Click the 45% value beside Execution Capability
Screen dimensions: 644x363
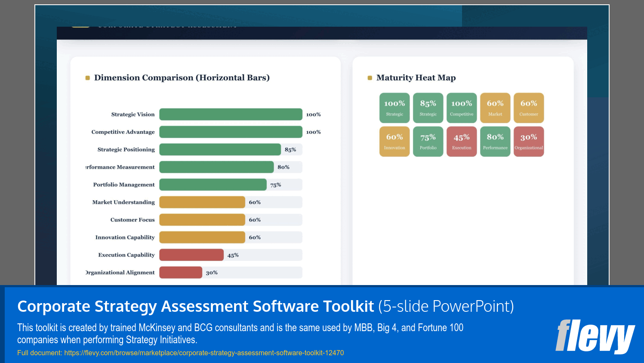click(233, 255)
